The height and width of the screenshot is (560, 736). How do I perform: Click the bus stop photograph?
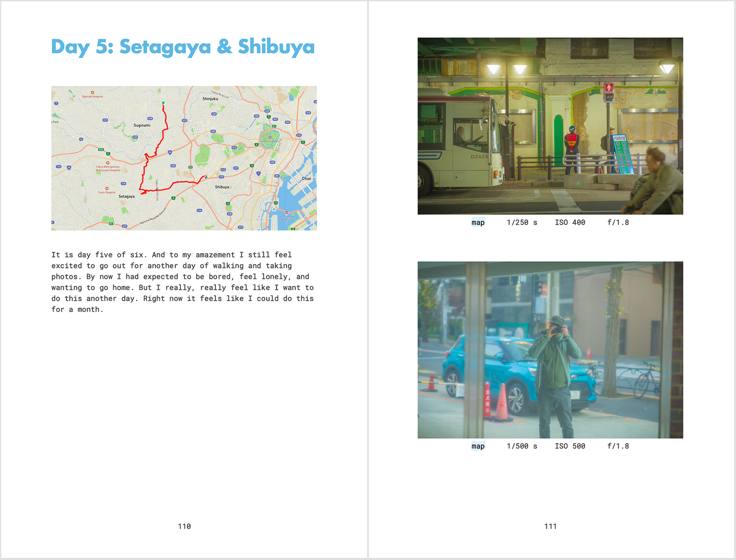(550, 126)
